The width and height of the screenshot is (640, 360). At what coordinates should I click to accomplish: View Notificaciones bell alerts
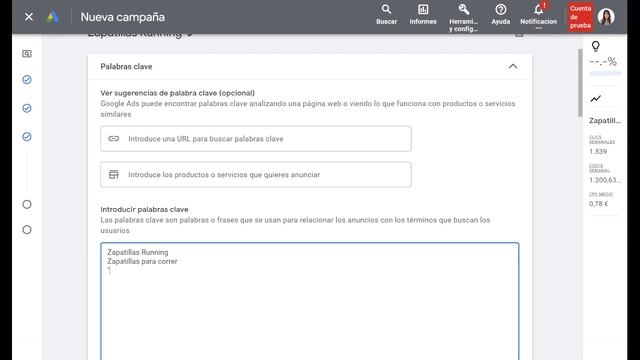538,16
